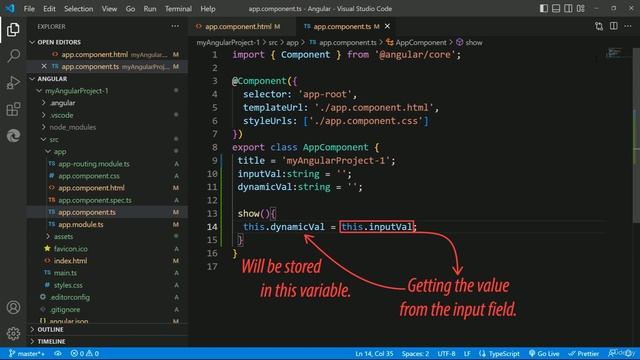Click LF end-of-line indicator

(467, 353)
